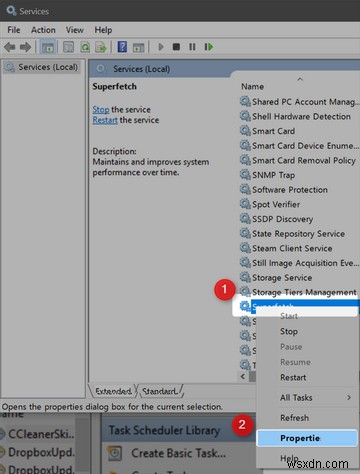Choose Properties in the context menu
This screenshot has height=474, width=360.
point(307,438)
